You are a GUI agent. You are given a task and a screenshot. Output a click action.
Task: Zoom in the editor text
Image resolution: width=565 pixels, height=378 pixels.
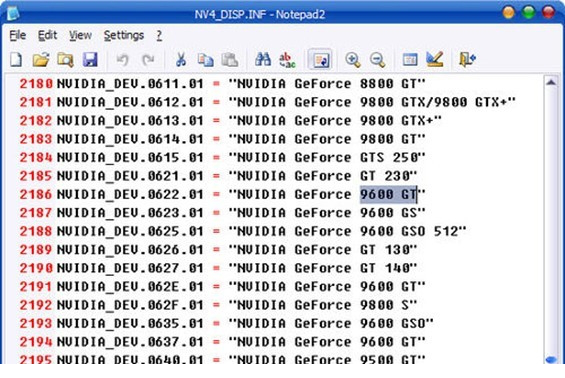click(x=353, y=59)
